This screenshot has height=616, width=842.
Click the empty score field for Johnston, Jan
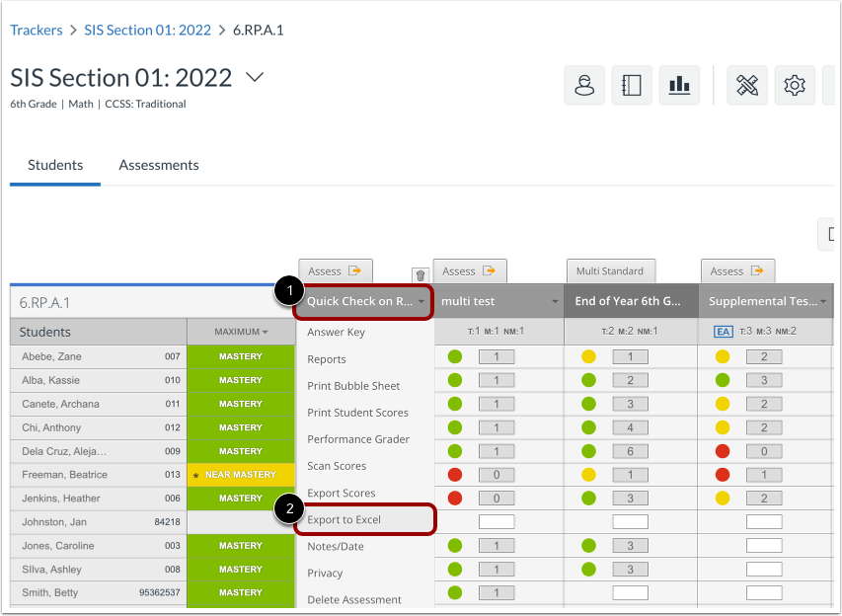[497, 521]
